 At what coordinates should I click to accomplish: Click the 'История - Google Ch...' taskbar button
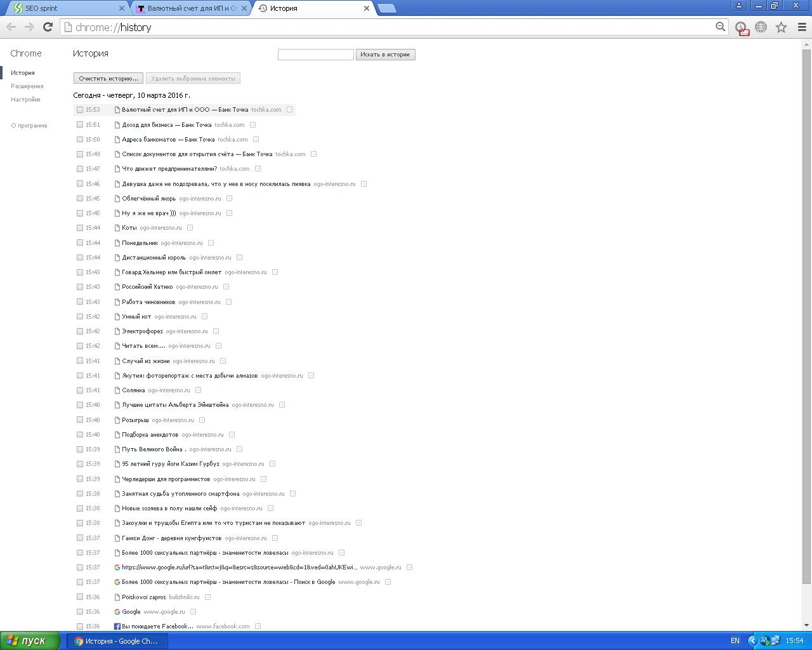[x=117, y=641]
